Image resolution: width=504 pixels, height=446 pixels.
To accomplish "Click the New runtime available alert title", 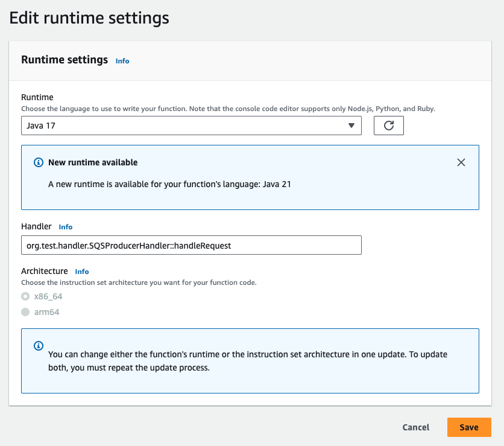I will (93, 162).
